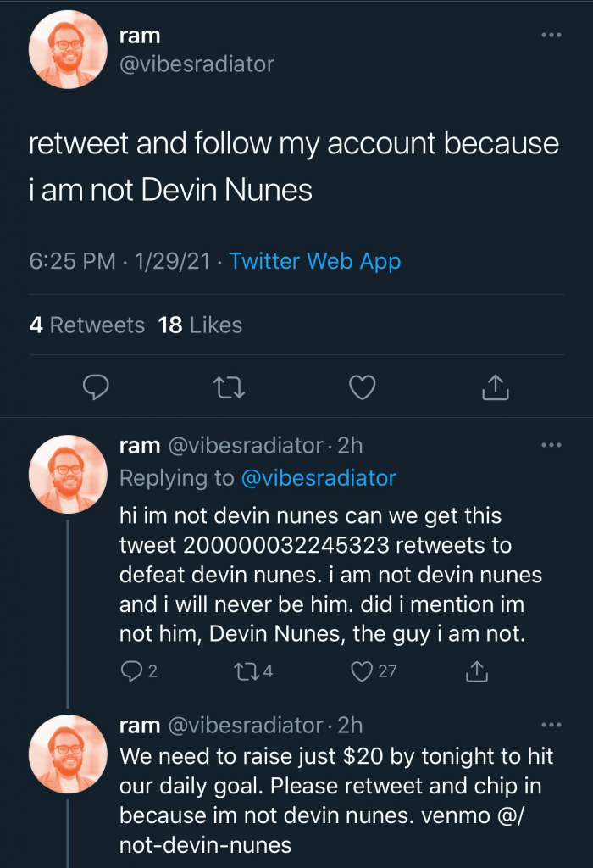The width and height of the screenshot is (593, 868).
Task: Like the main tweet with heart
Action: click(x=363, y=388)
